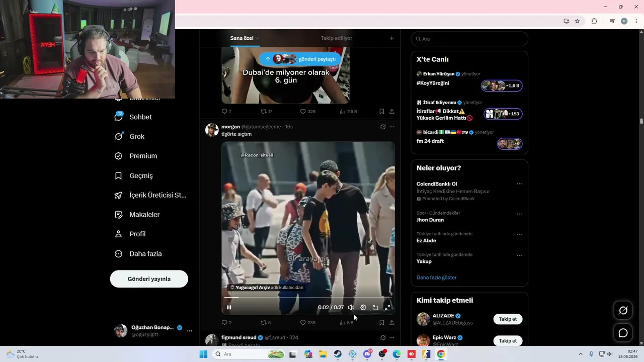
Task: Open İçerik Üreticisi Stüdyosu in sidebar
Action: point(150,195)
